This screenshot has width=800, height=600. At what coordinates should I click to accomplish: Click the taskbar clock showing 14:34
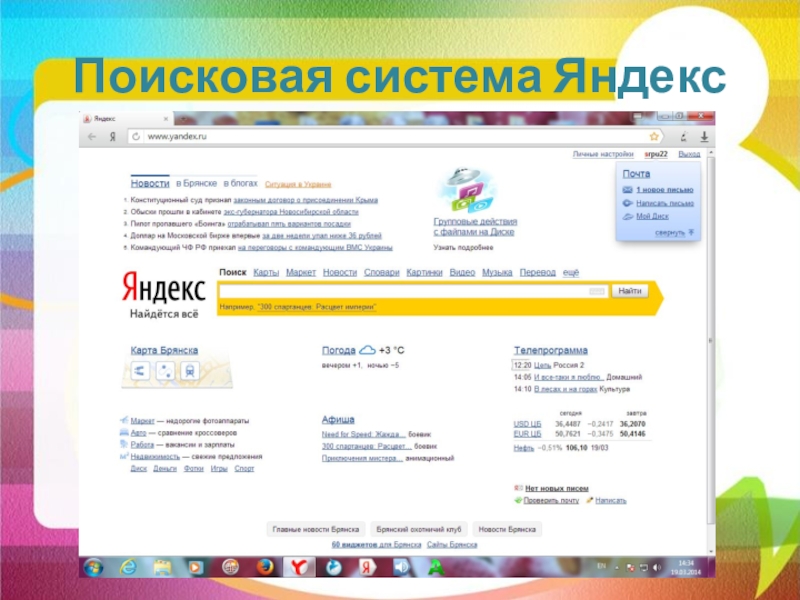tap(686, 567)
